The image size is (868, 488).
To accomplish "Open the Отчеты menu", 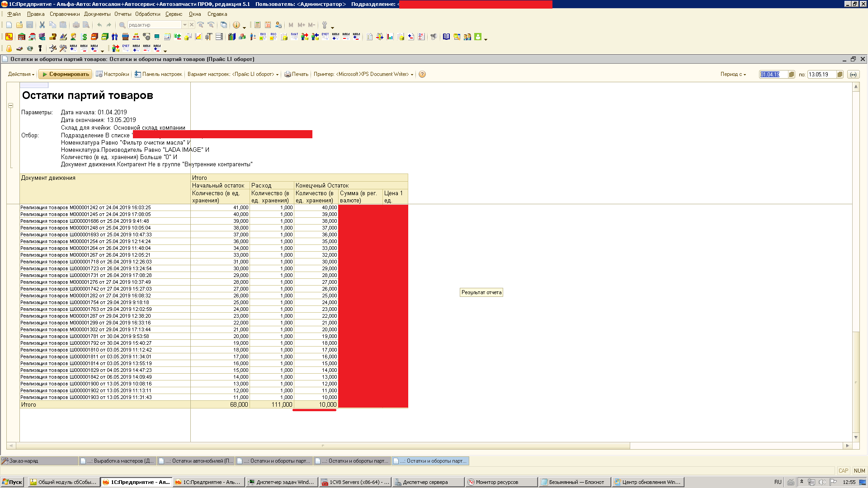I will tap(123, 14).
